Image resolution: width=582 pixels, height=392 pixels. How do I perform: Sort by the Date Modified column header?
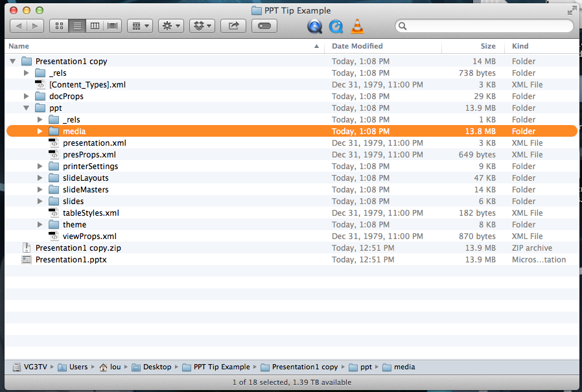coord(382,46)
